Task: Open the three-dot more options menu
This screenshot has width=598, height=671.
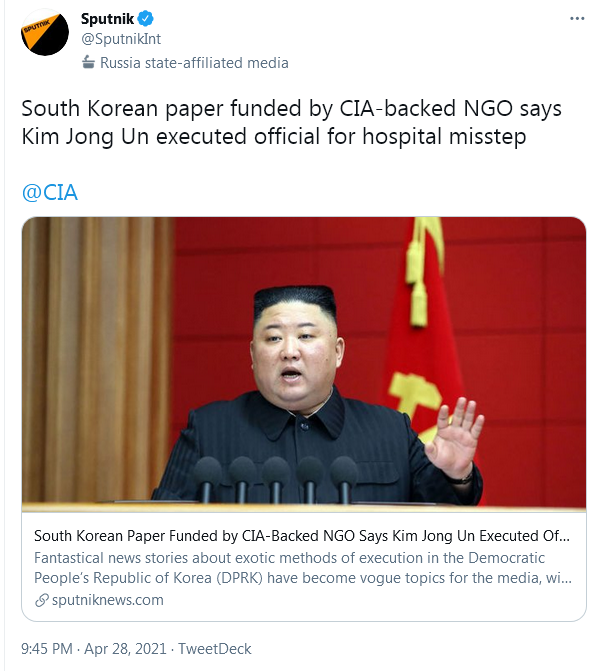Action: [577, 18]
